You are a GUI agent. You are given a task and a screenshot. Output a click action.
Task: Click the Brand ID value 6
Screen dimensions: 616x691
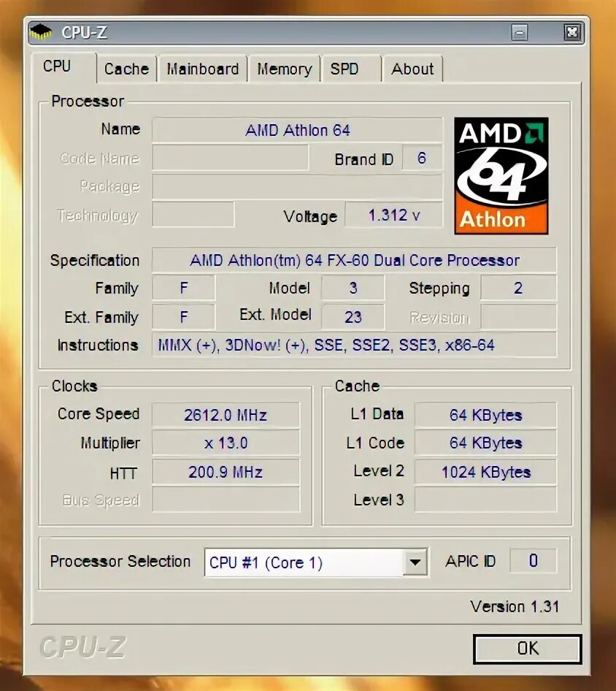click(422, 159)
